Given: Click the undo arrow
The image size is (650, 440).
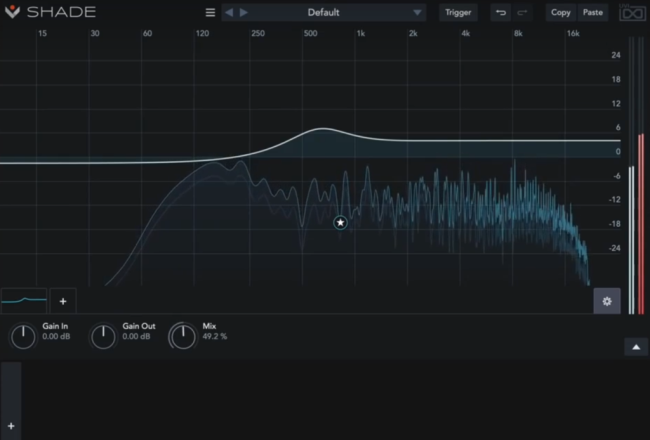Looking at the screenshot, I should click(x=500, y=13).
